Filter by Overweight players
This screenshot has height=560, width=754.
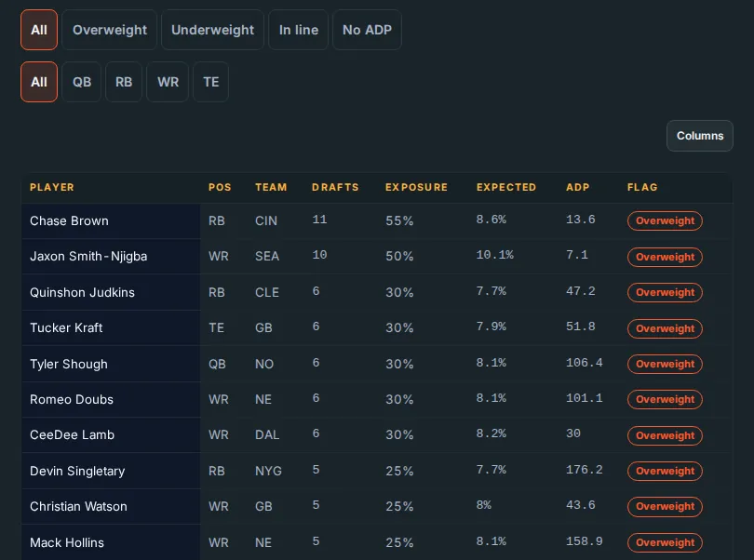(x=110, y=30)
